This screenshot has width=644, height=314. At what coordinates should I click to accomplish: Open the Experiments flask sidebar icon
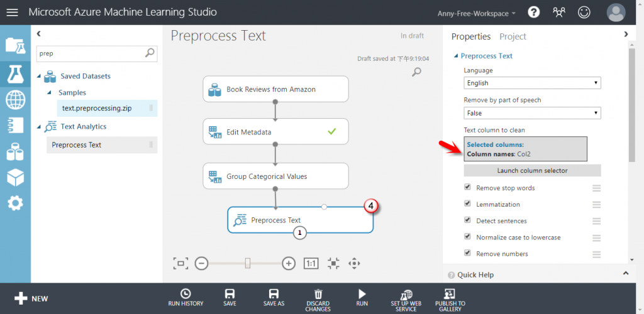coord(16,73)
